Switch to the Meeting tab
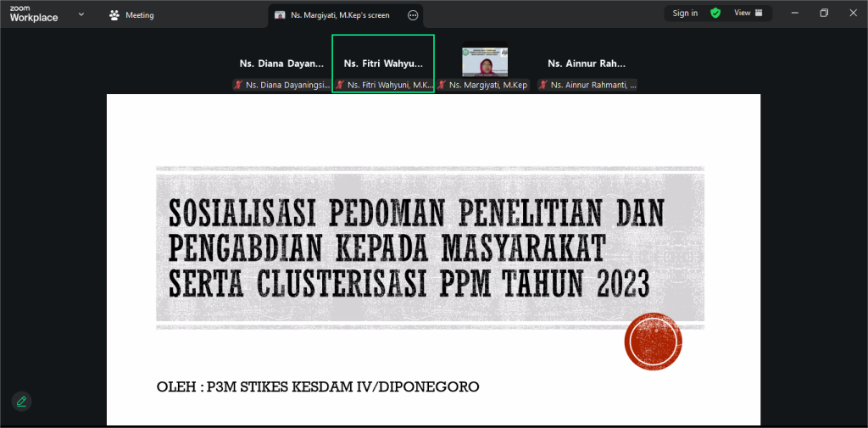 pyautogui.click(x=131, y=15)
